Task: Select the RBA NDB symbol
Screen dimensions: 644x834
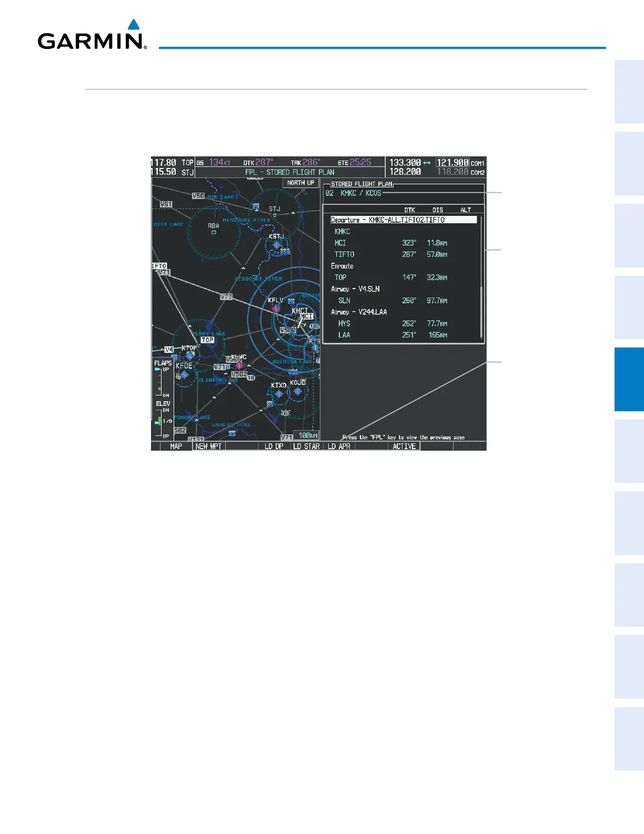Action: pyautogui.click(x=214, y=232)
